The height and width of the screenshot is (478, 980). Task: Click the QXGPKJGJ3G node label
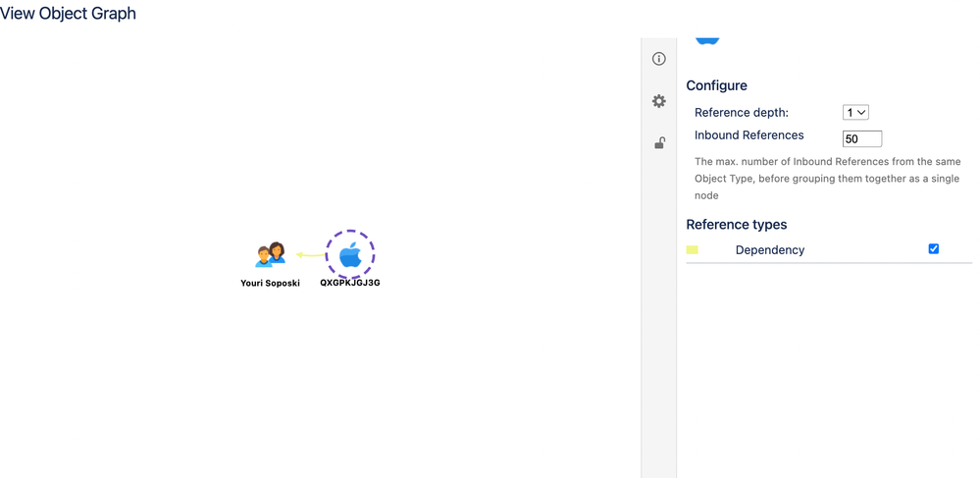point(350,282)
